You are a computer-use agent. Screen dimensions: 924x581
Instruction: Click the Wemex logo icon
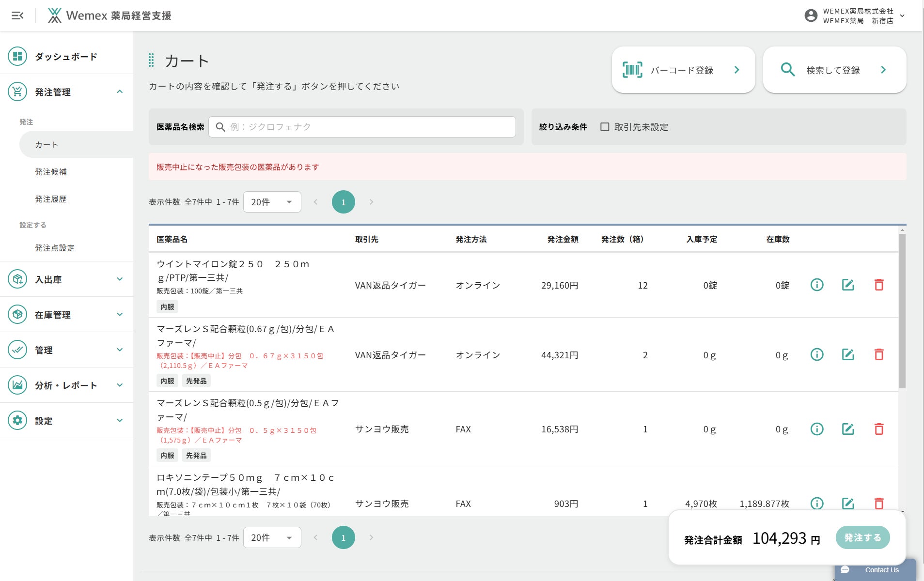[54, 15]
